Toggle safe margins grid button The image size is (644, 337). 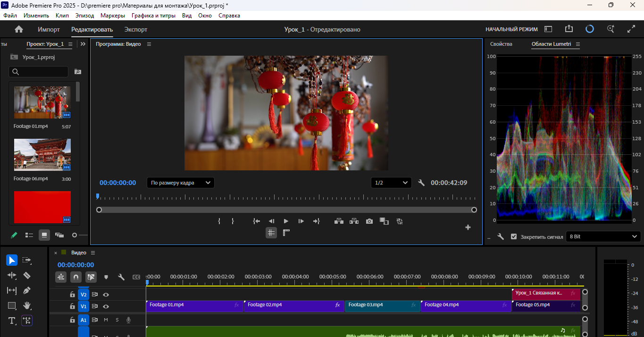click(271, 232)
